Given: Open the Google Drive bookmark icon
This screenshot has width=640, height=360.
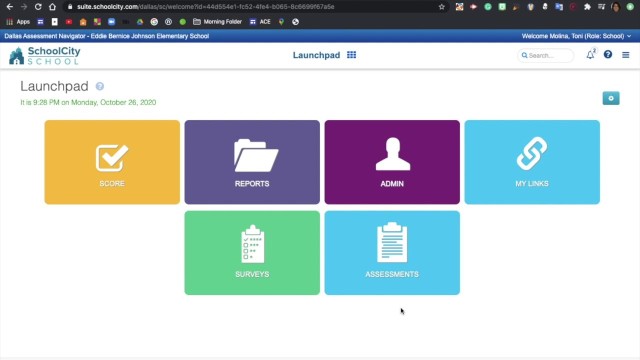Looking at the screenshot, I should (x=140, y=22).
